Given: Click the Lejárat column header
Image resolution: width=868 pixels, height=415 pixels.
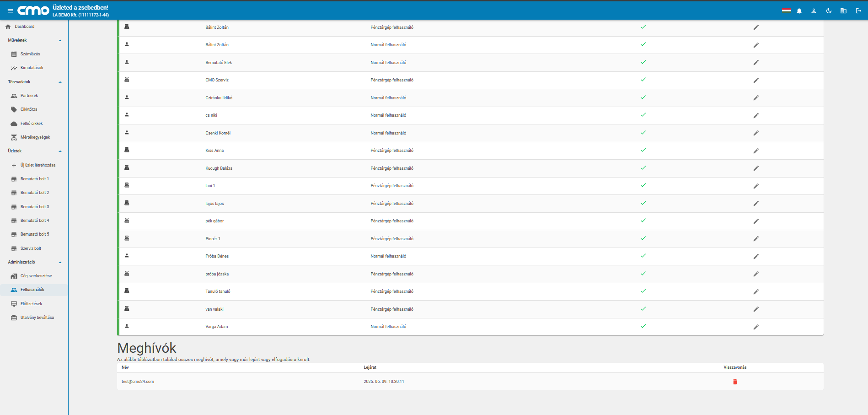Looking at the screenshot, I should coord(370,367).
